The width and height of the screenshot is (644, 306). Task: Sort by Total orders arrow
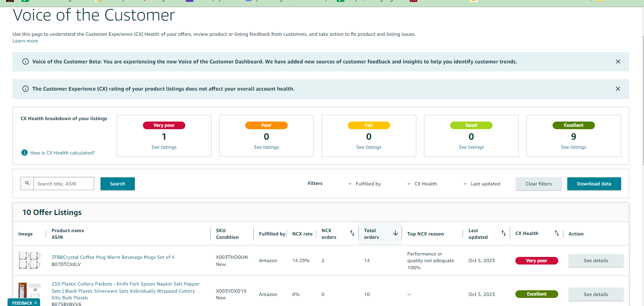(x=395, y=233)
